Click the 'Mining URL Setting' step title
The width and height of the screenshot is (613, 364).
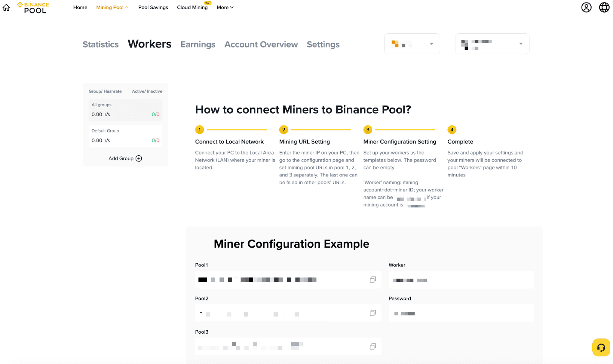[305, 142]
